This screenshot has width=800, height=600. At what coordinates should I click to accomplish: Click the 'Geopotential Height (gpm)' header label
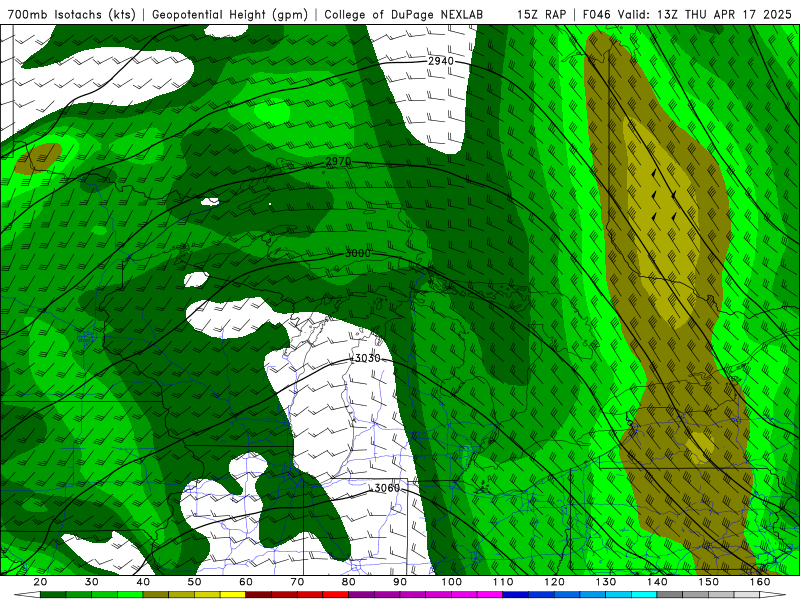pos(230,15)
